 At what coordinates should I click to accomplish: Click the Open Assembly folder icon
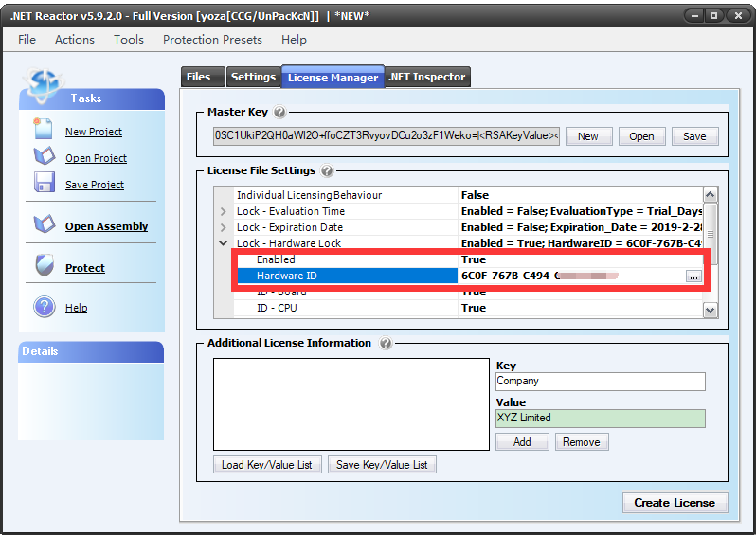pyautogui.click(x=45, y=223)
